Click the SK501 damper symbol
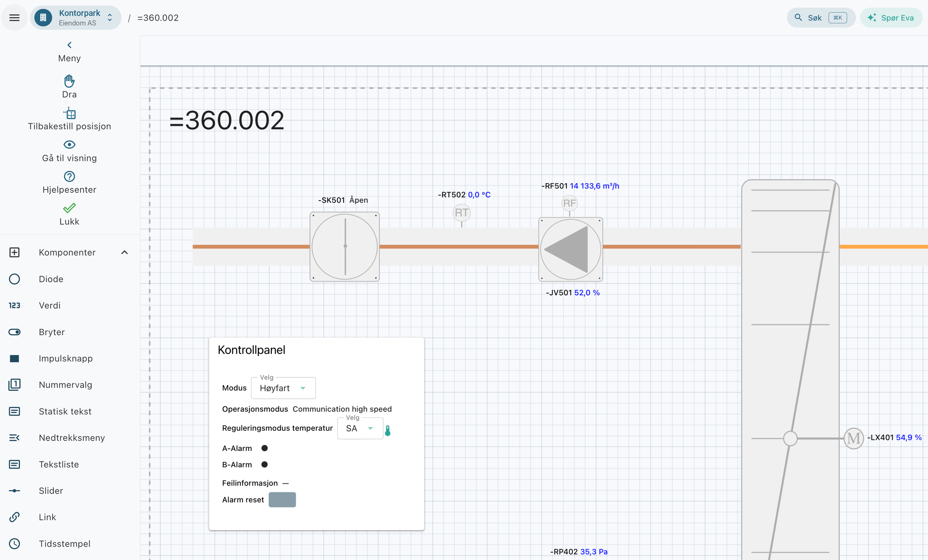 coord(345,247)
